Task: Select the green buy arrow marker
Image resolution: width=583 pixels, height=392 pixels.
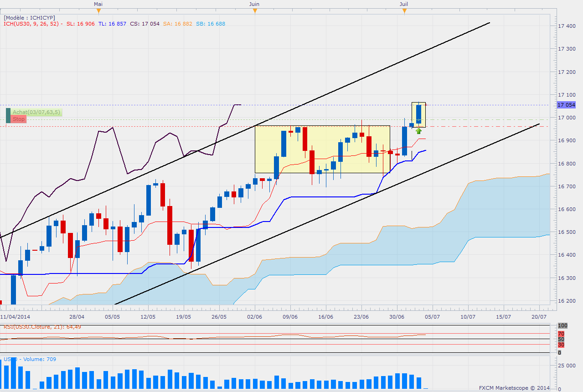Action: (x=418, y=131)
